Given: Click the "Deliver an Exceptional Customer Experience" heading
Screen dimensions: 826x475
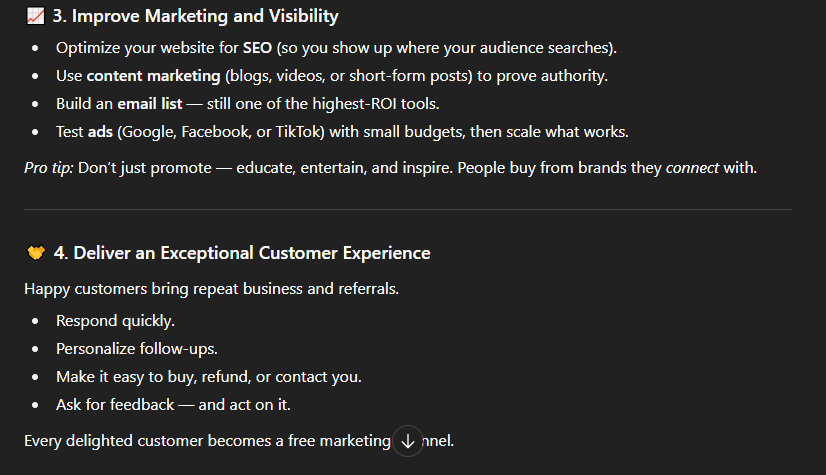Looking at the screenshot, I should (242, 253).
